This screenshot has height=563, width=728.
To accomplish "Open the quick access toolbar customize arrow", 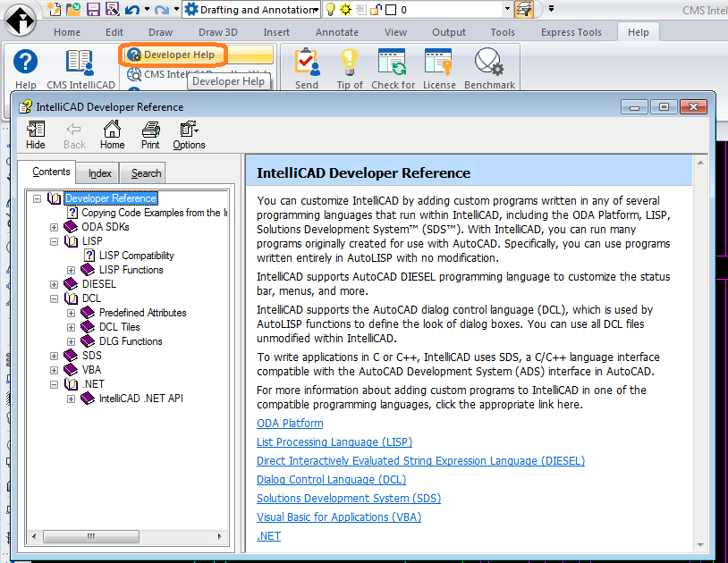I will (x=551, y=8).
